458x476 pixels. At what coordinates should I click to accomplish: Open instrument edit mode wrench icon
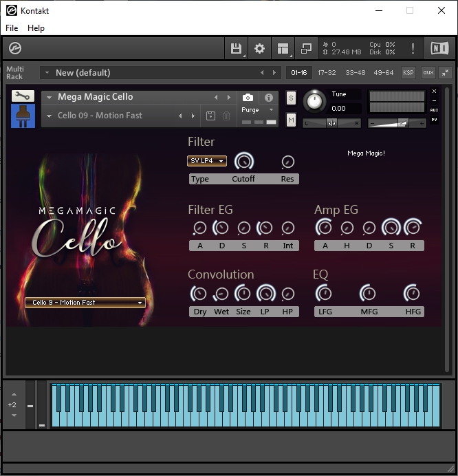point(23,96)
